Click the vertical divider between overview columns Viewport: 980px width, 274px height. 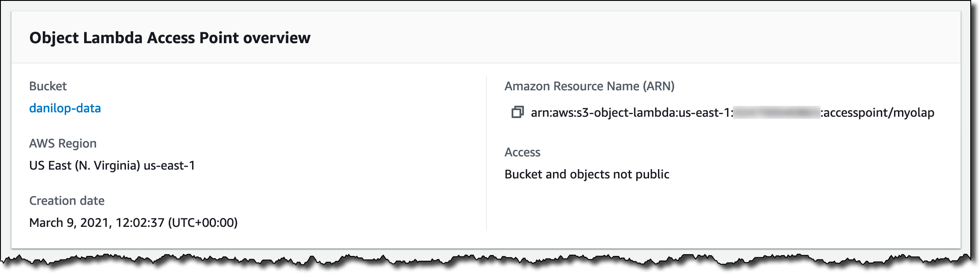486,153
